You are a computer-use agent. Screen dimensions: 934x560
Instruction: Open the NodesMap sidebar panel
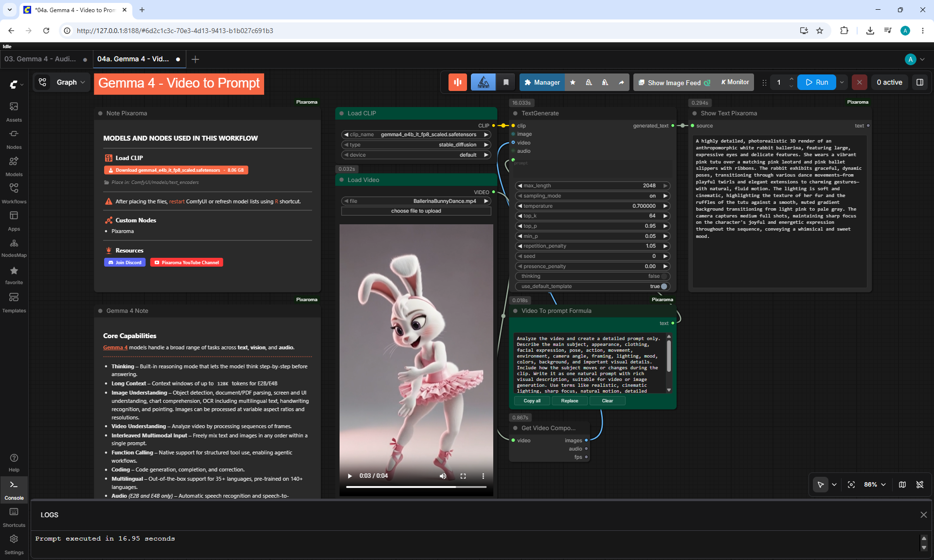14,248
